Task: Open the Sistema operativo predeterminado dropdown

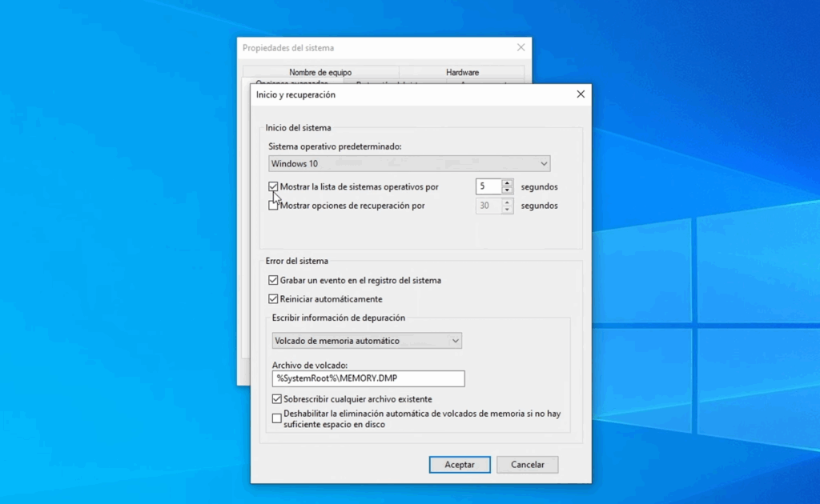Action: point(409,163)
